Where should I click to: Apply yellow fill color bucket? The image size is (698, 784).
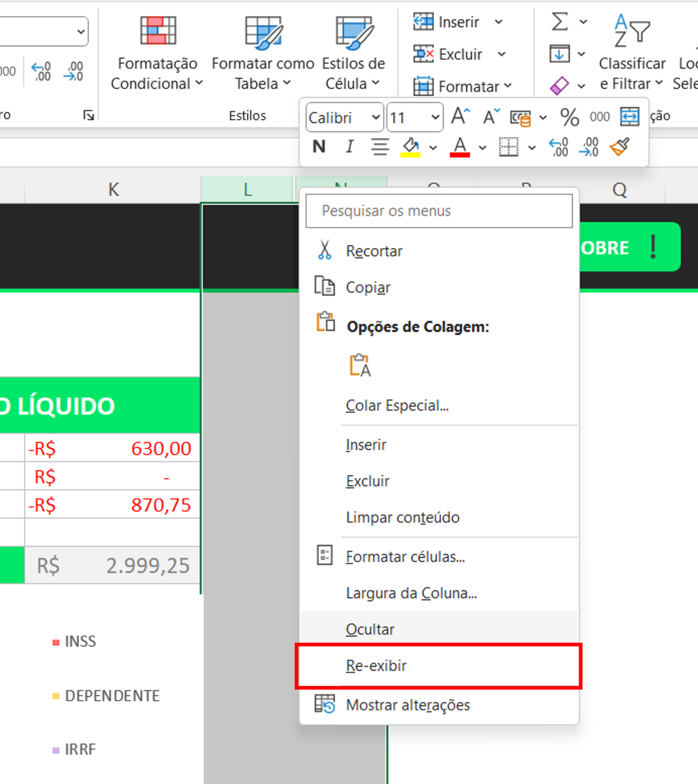(x=411, y=147)
